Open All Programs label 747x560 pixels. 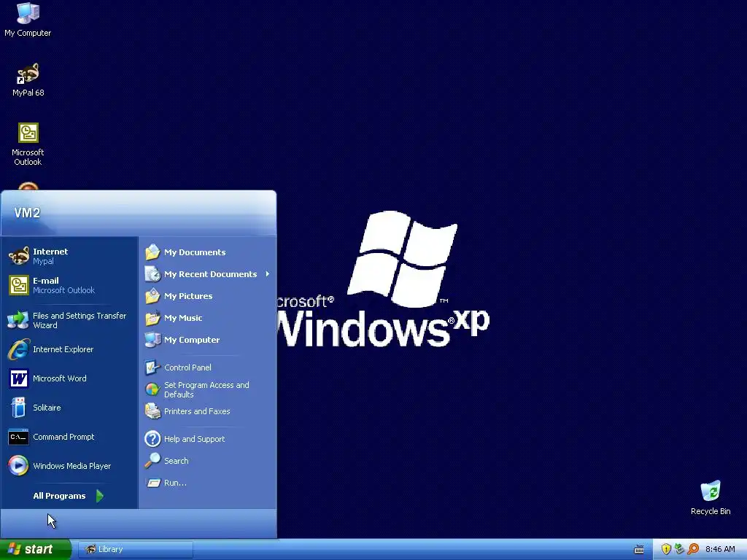(x=59, y=496)
